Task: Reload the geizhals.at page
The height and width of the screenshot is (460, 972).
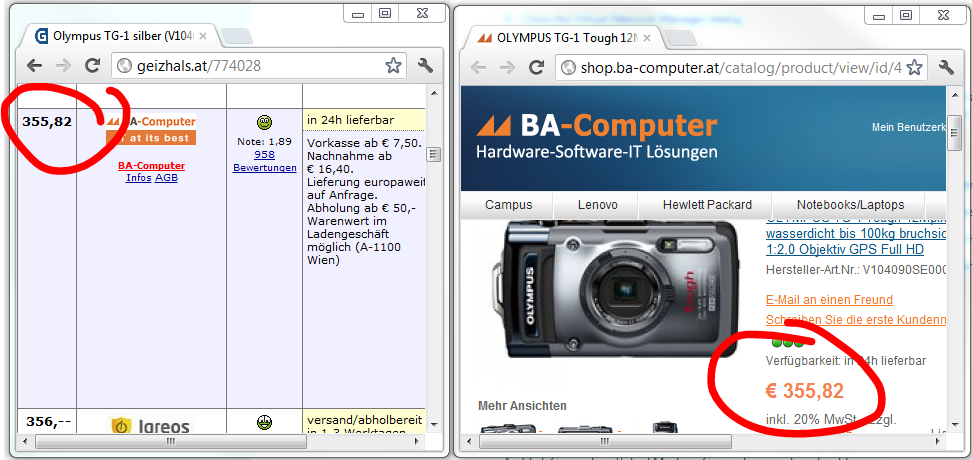Action: pos(93,66)
